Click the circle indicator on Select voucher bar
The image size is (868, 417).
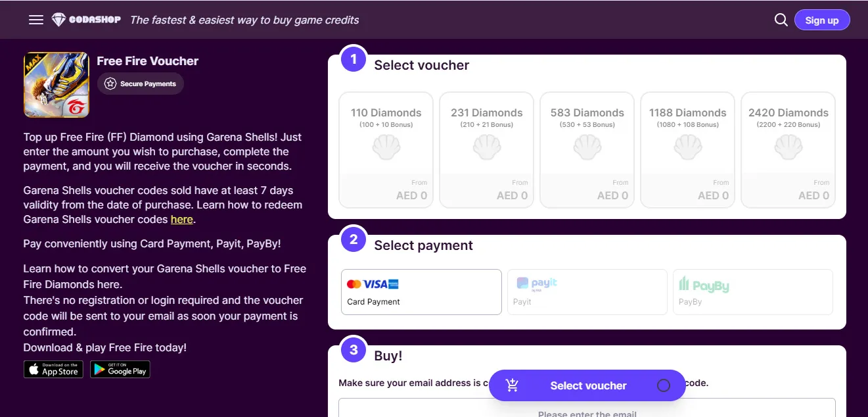[x=663, y=385]
